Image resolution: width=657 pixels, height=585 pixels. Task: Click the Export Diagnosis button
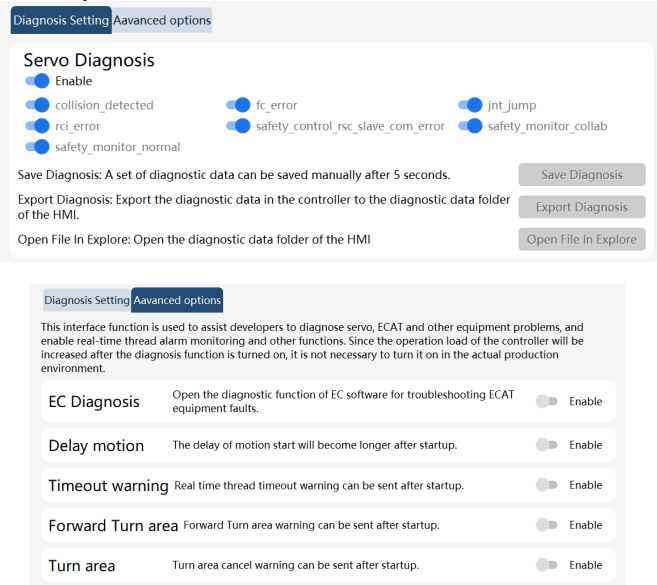pos(582,207)
